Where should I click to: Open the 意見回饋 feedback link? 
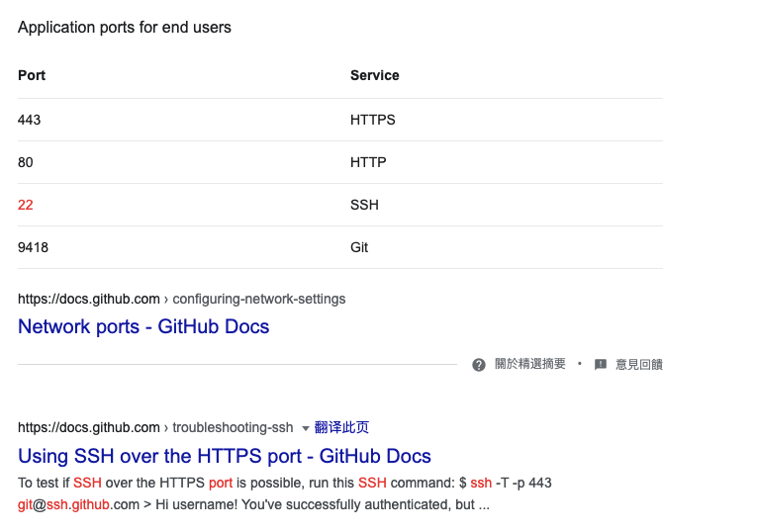pyautogui.click(x=639, y=365)
